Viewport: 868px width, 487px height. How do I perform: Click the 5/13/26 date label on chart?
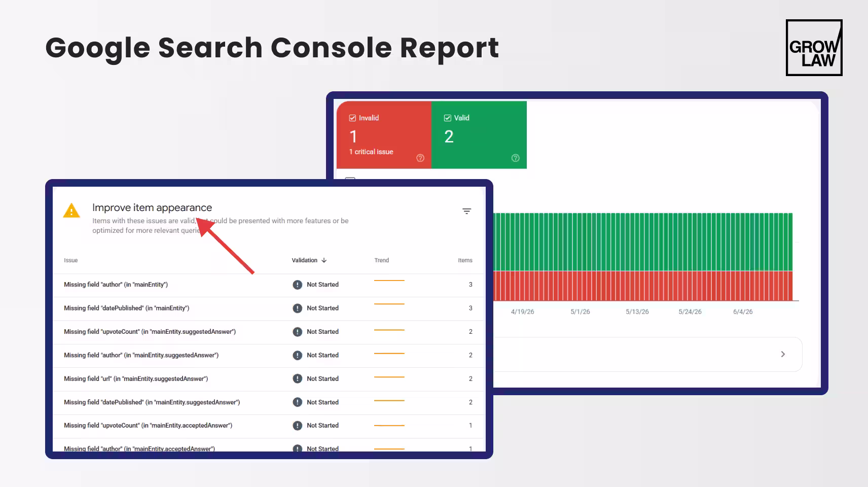coord(637,311)
